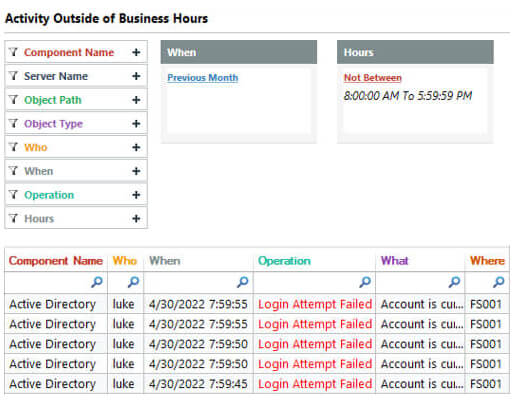Click the search magnifier under When column

click(x=243, y=282)
